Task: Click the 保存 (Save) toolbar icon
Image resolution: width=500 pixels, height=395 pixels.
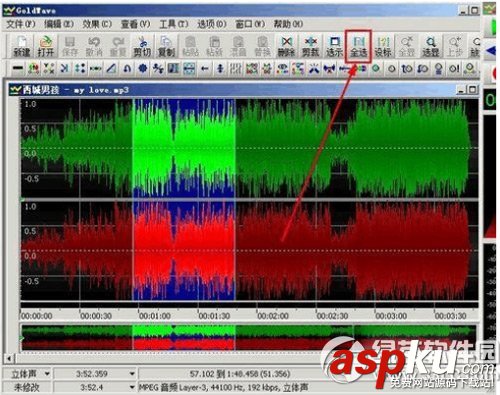Action: pos(70,46)
